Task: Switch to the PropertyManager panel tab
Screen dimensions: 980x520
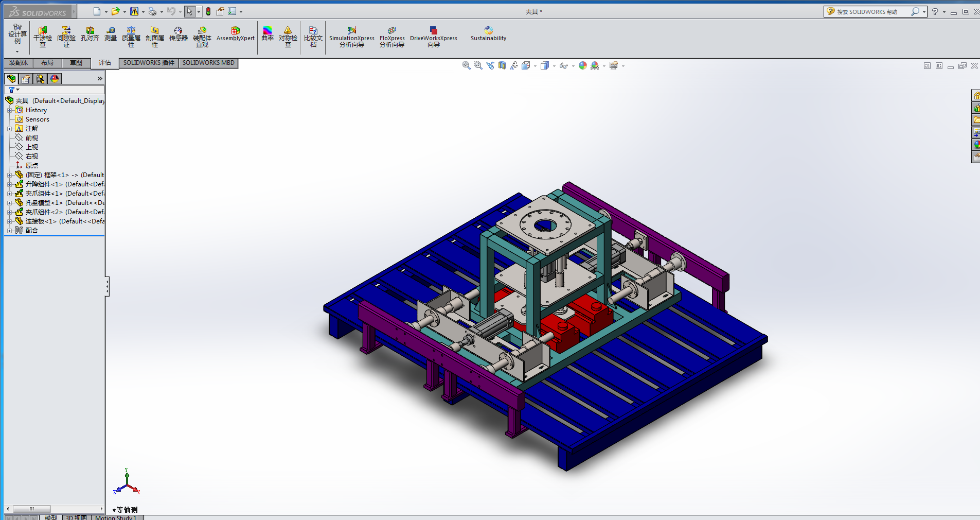Action: 26,79
